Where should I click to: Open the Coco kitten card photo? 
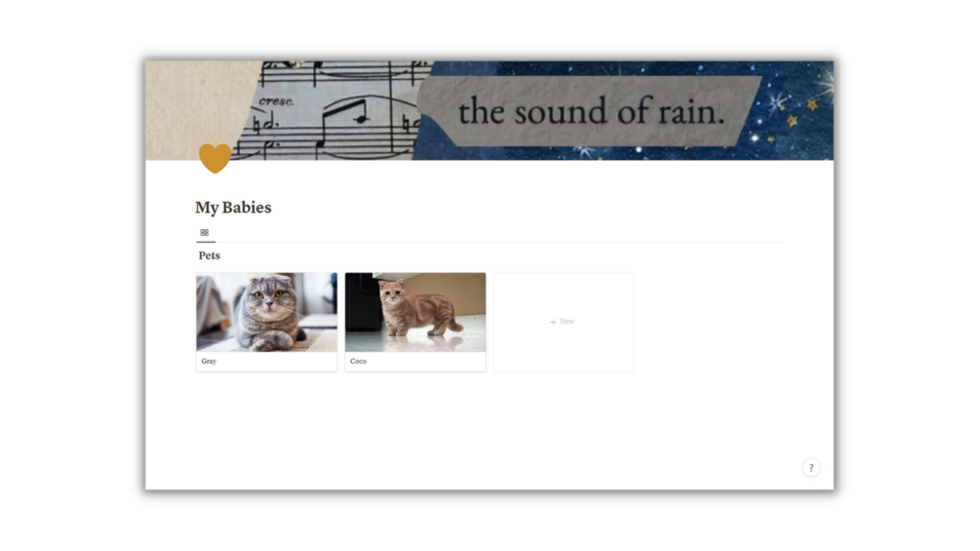415,312
